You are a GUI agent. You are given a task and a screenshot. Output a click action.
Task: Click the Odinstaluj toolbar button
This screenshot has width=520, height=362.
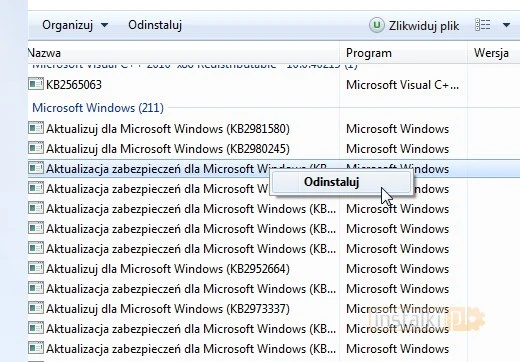155,25
